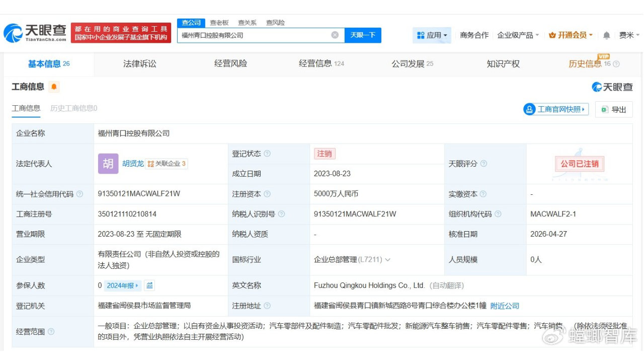644x362 pixels.
Task: Click the chart icon beside 2024年报
Action: [x=149, y=285]
